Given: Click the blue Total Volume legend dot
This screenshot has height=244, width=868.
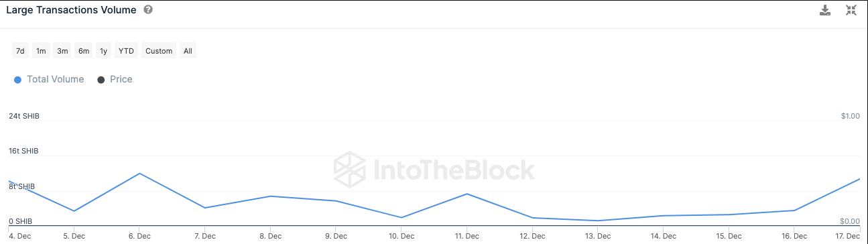Looking at the screenshot, I should (x=17, y=80).
